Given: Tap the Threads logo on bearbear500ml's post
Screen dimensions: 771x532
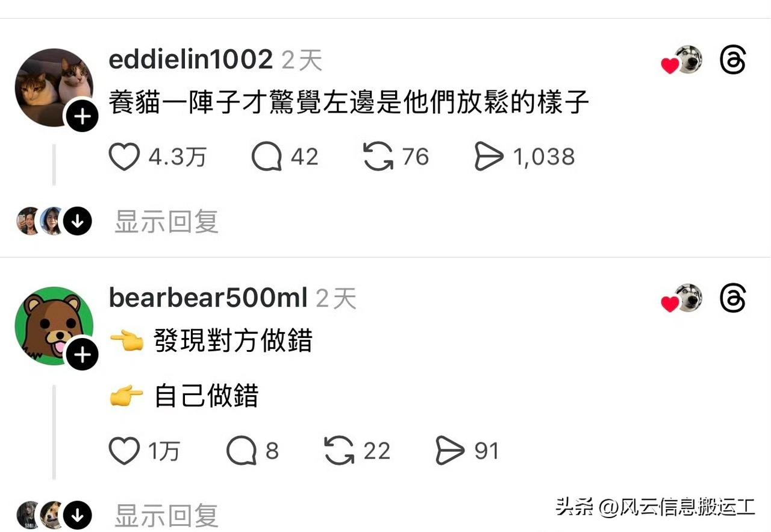Looking at the screenshot, I should [733, 299].
